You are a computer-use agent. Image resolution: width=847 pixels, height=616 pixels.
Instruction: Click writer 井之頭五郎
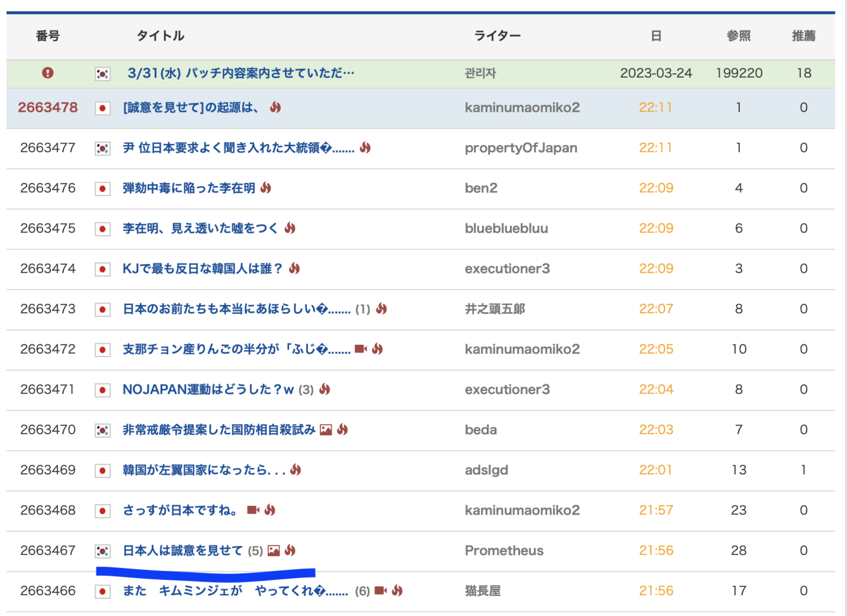tap(495, 309)
